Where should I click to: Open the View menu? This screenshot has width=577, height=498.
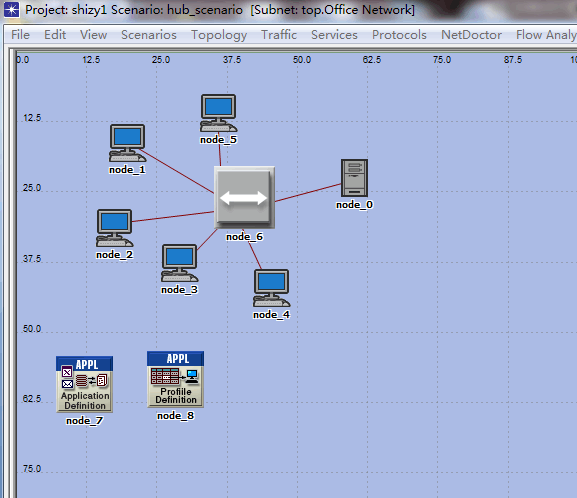click(93, 35)
